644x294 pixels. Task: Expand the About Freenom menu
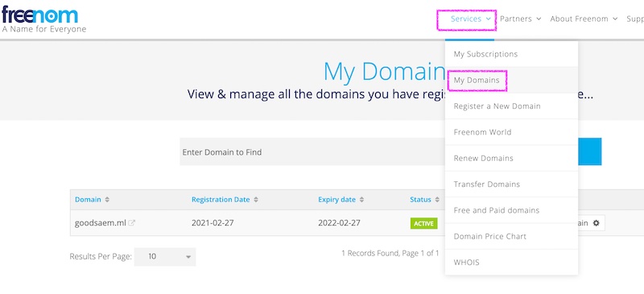(x=584, y=19)
